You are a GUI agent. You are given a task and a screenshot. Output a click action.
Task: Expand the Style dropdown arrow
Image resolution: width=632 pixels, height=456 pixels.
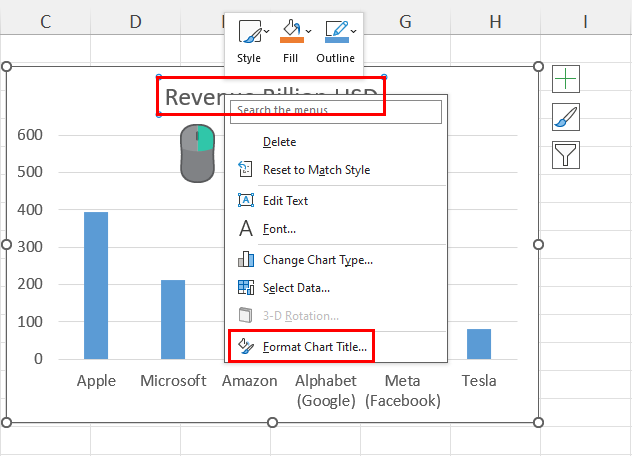coord(267,31)
